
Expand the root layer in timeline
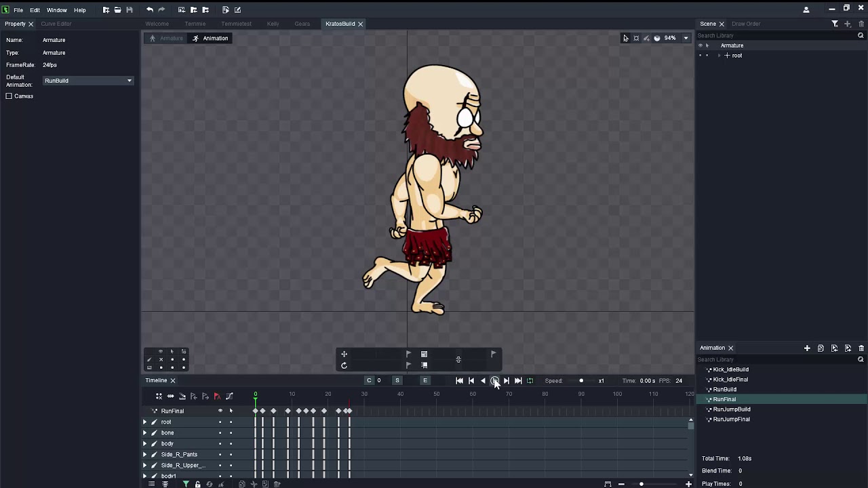[x=144, y=422]
